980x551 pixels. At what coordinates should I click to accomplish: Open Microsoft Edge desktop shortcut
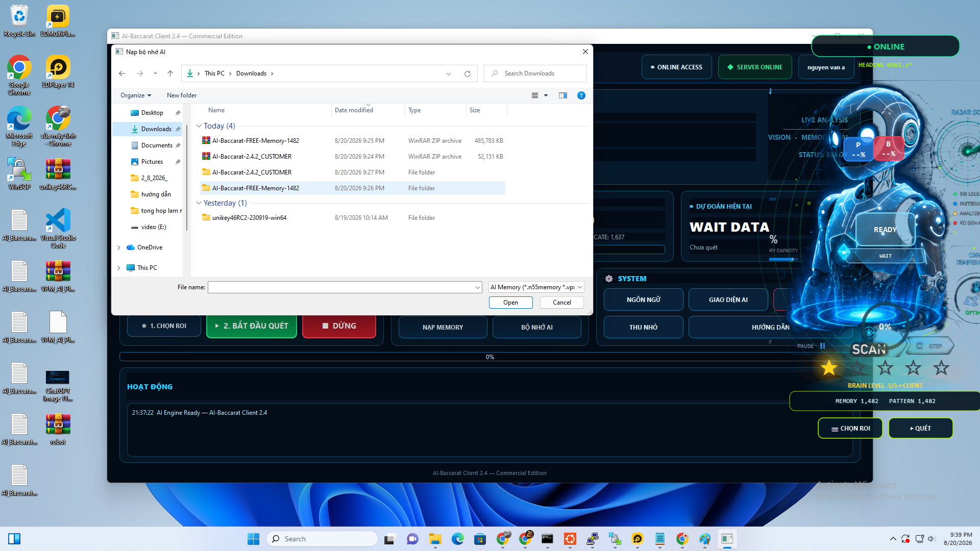point(19,127)
